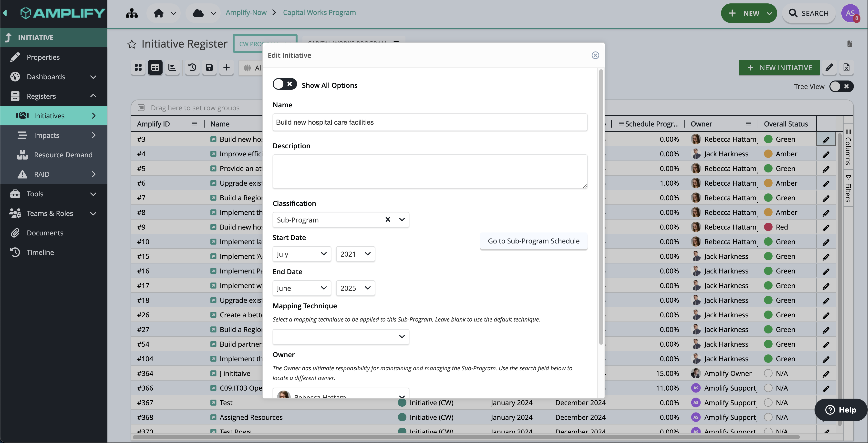Open the Columns side panel

click(x=848, y=147)
